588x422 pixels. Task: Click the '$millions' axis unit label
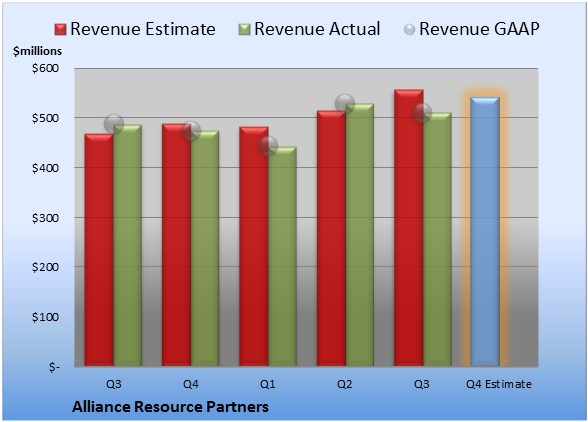pos(37,51)
